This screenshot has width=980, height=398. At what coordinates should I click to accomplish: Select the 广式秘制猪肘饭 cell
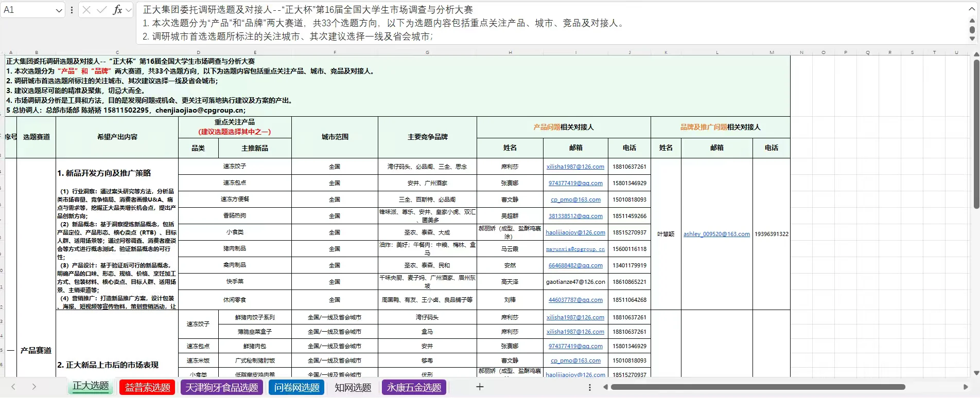click(x=255, y=360)
